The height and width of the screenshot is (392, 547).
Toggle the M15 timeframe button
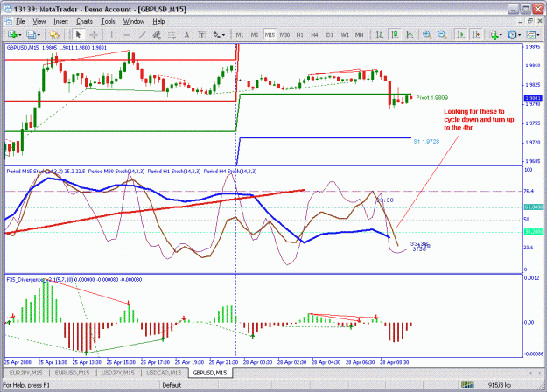(270, 35)
